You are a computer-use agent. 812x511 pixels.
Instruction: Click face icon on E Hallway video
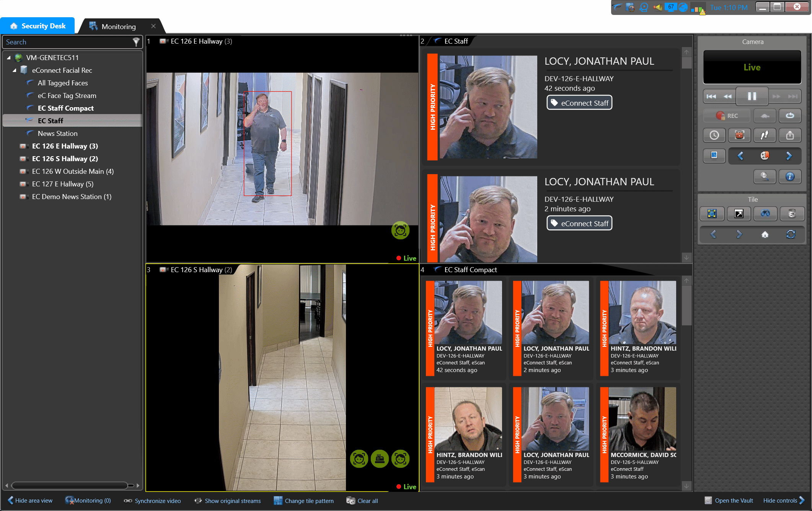[x=400, y=230]
